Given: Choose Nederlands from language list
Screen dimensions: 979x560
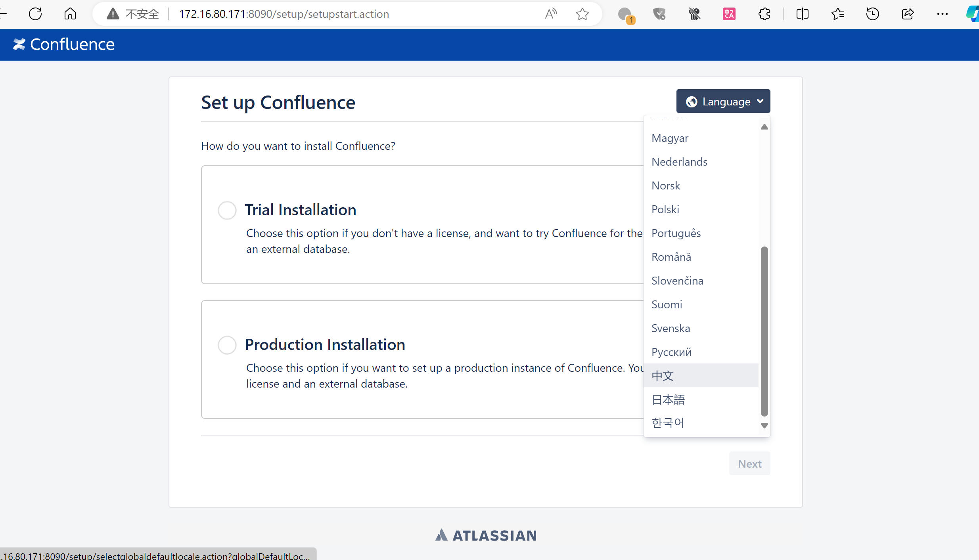Looking at the screenshot, I should pyautogui.click(x=701, y=162).
